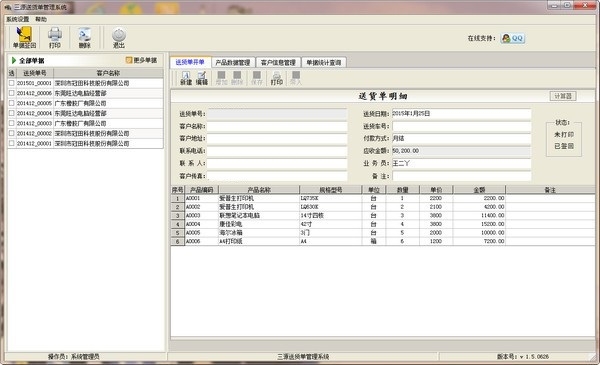Collapse the 全部单据 green triangle
The image size is (600, 365).
[14, 60]
